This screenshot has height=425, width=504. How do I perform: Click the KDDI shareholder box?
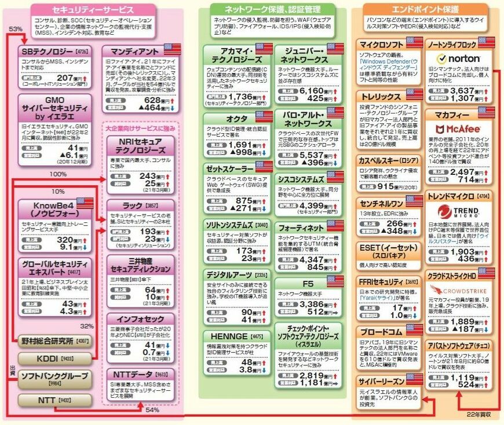click(55, 358)
